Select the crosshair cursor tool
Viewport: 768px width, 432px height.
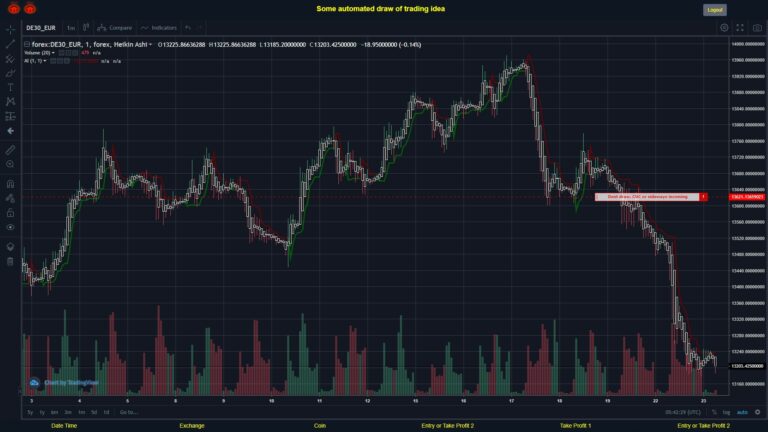pos(10,30)
